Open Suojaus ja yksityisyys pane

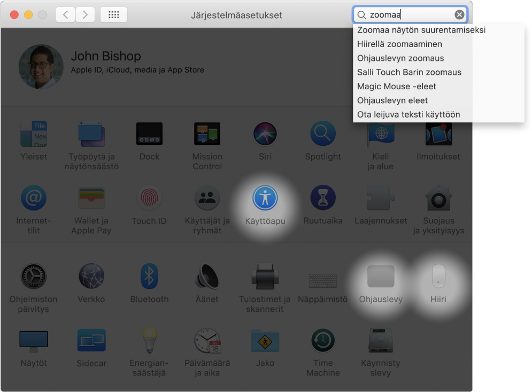point(438,198)
